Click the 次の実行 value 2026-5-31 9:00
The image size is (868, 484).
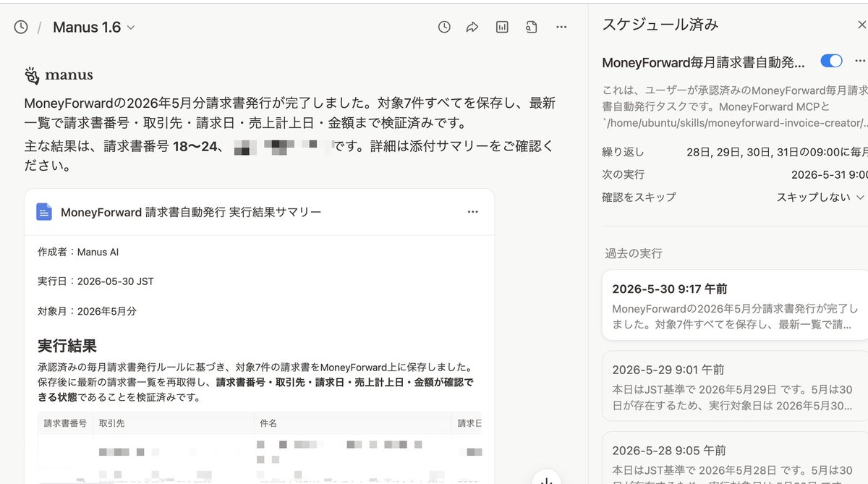coord(829,174)
